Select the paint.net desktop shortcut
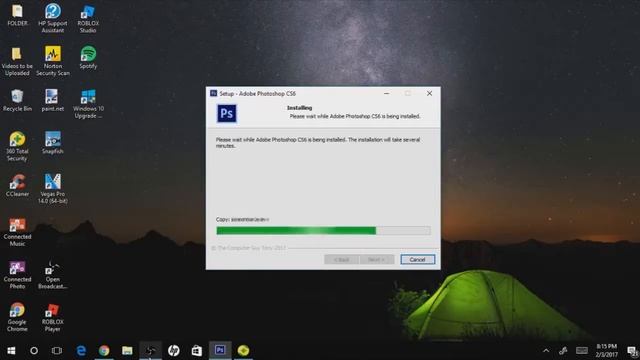 pyautogui.click(x=53, y=100)
